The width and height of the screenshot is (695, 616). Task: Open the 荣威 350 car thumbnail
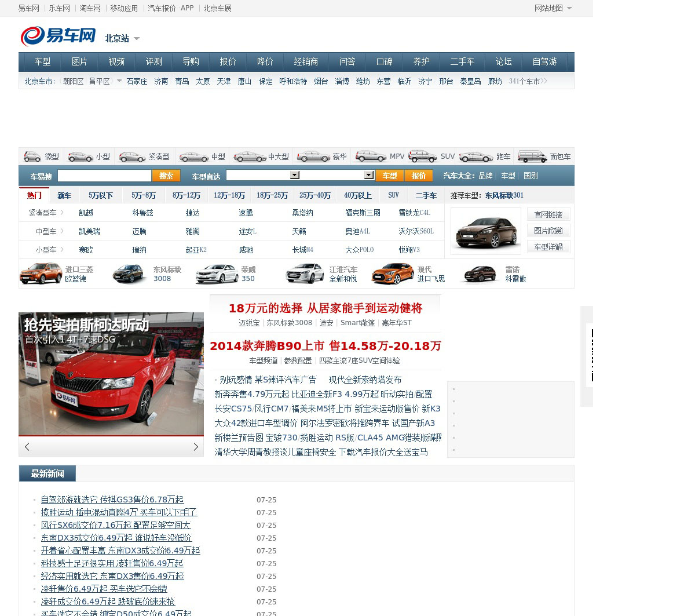pyautogui.click(x=217, y=274)
